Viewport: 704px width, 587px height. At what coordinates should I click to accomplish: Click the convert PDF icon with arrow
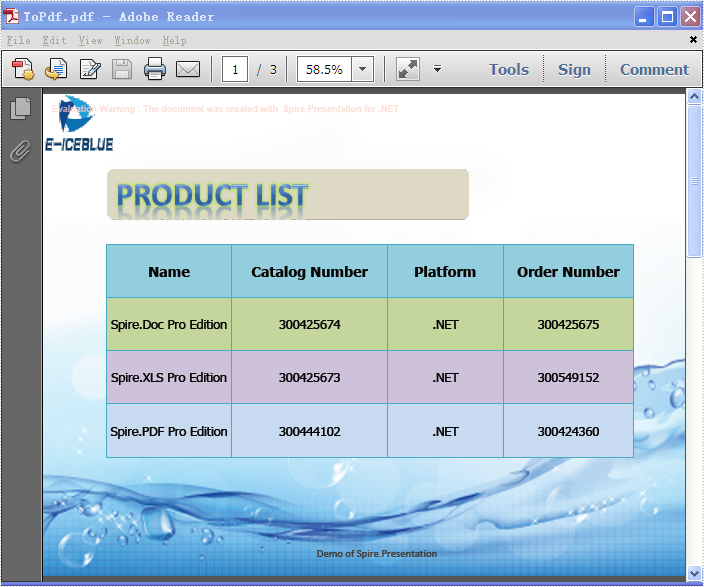(56, 69)
